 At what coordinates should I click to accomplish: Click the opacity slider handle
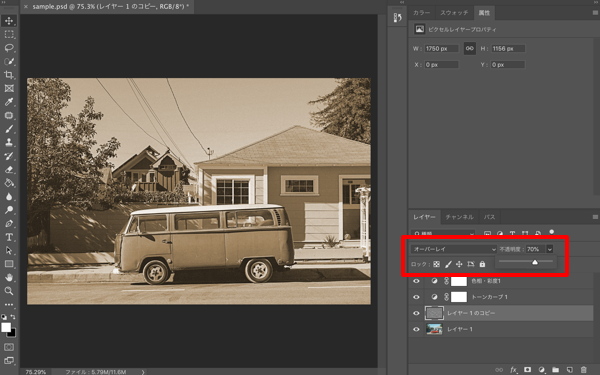[x=535, y=262]
